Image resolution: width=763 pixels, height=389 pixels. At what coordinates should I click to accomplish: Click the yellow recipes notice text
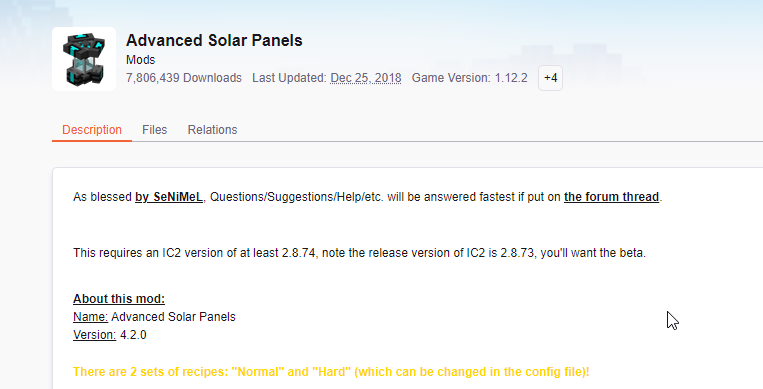(331, 372)
